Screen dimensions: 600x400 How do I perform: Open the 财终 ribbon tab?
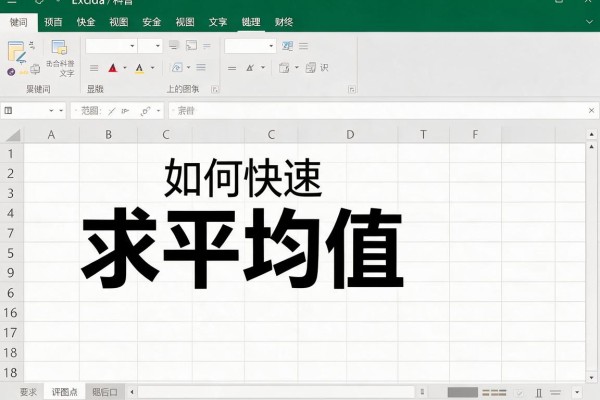(x=284, y=22)
